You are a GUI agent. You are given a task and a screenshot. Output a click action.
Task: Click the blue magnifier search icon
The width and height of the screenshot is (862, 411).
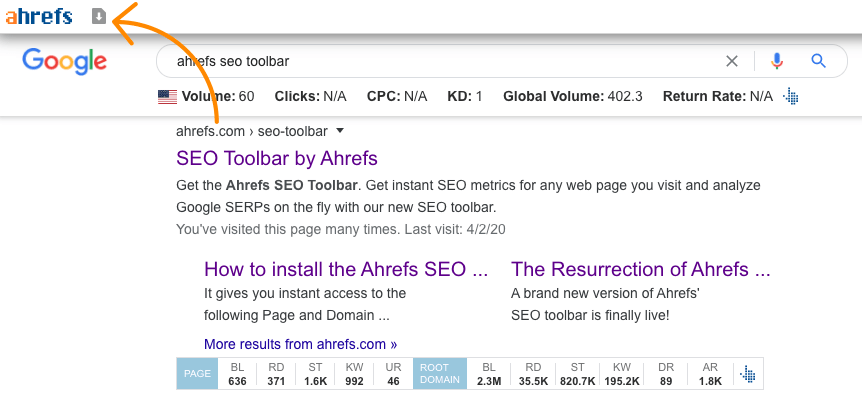click(x=819, y=61)
